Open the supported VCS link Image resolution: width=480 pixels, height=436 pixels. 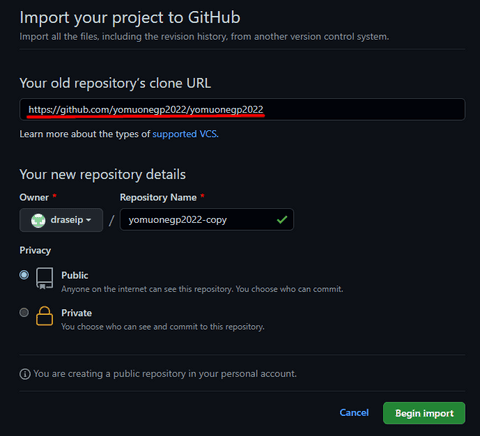[x=185, y=134]
